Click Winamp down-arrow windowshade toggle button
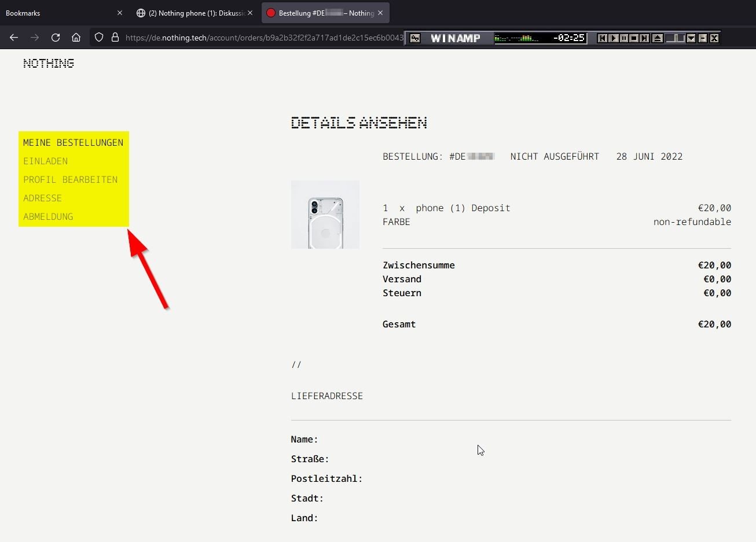The image size is (756, 542). [x=691, y=38]
